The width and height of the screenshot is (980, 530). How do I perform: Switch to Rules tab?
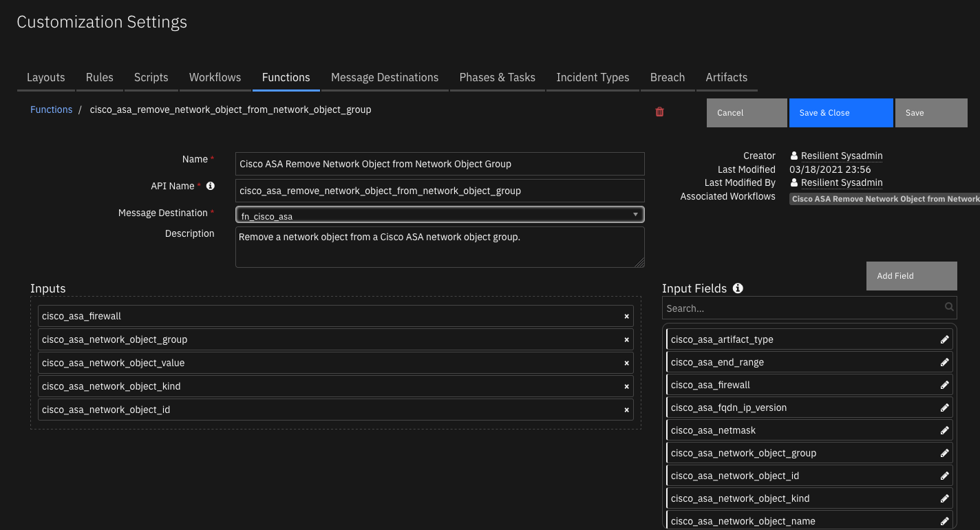click(100, 77)
